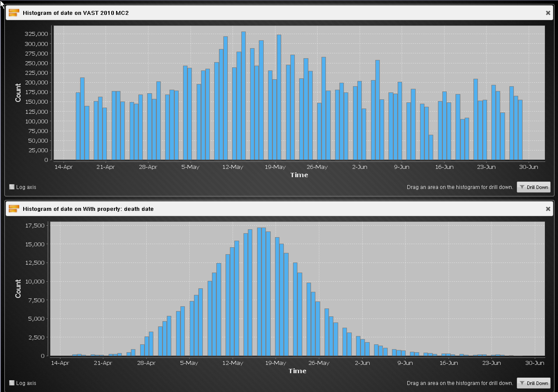Click the orange histogram icon in VAST 2010 MC2 panel
This screenshot has height=392, width=558.
click(14, 13)
